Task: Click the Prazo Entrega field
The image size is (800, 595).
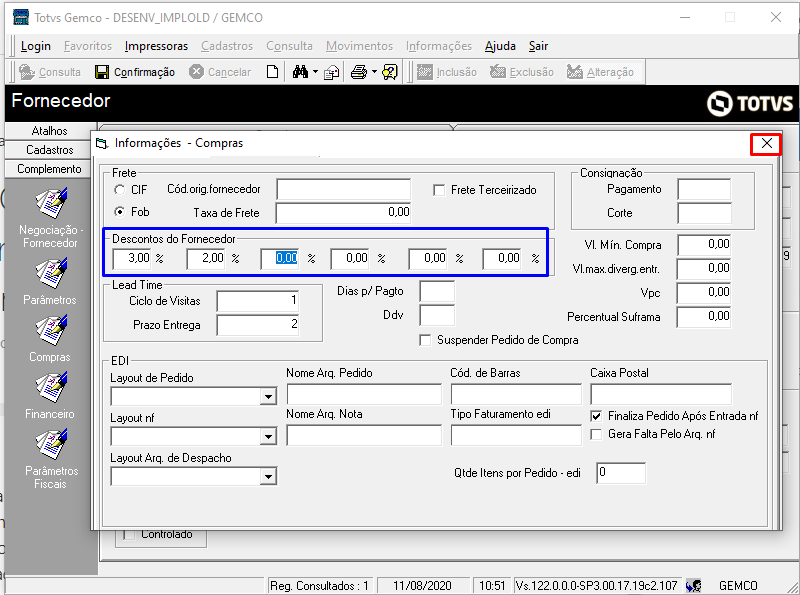Action: click(x=258, y=325)
